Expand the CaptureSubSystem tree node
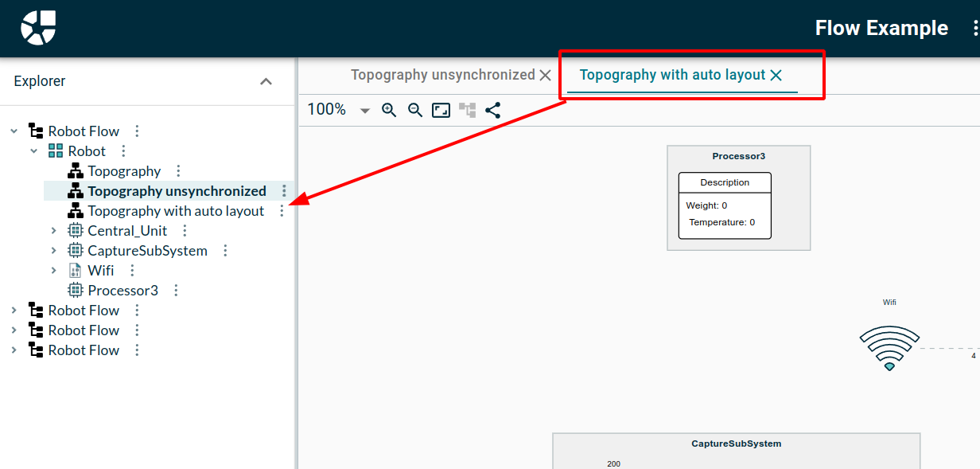980x469 pixels. pyautogui.click(x=53, y=251)
